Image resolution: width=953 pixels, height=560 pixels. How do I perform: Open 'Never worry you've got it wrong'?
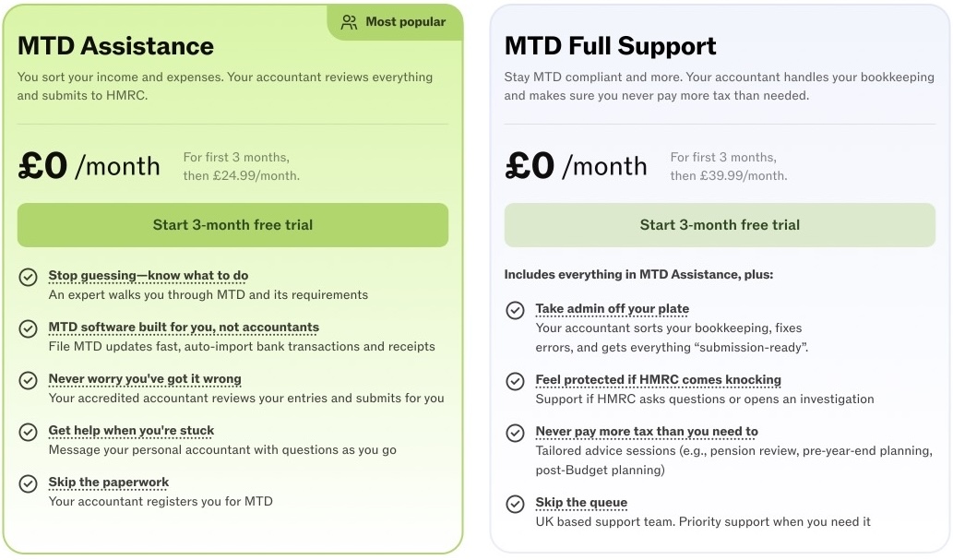coord(145,378)
